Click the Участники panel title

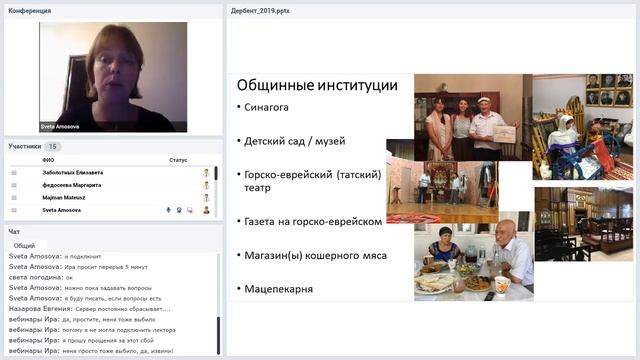click(x=25, y=146)
